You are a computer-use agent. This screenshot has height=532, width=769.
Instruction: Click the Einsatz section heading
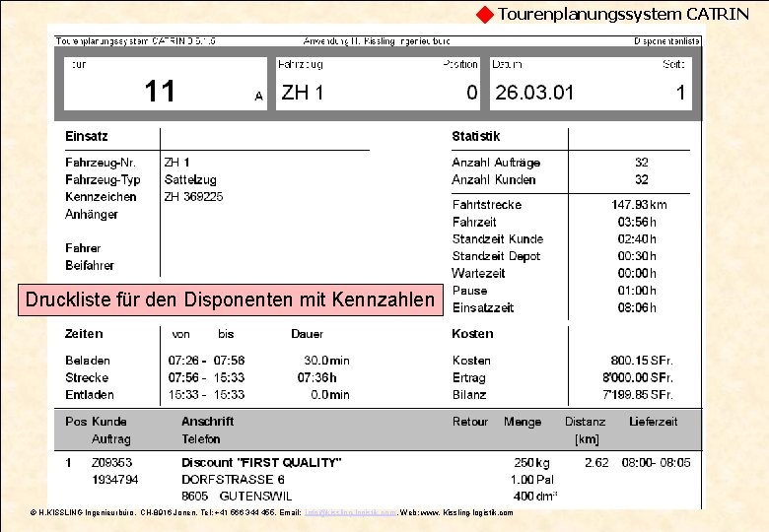87,136
